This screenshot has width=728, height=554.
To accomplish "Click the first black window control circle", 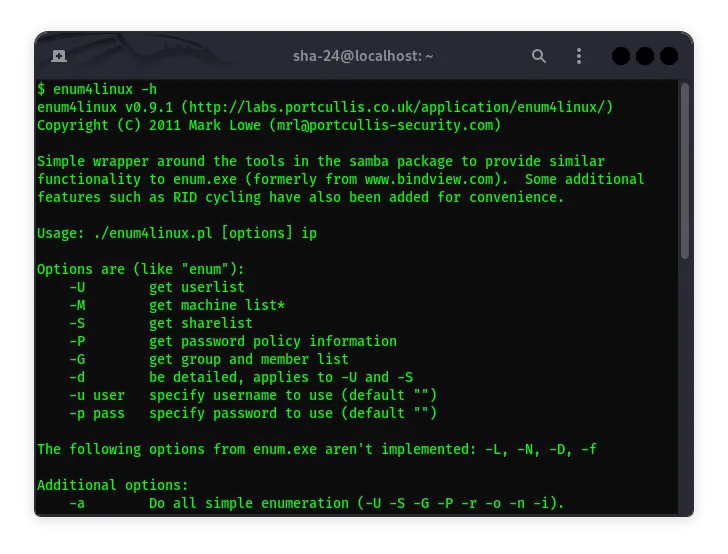I will (x=621, y=56).
